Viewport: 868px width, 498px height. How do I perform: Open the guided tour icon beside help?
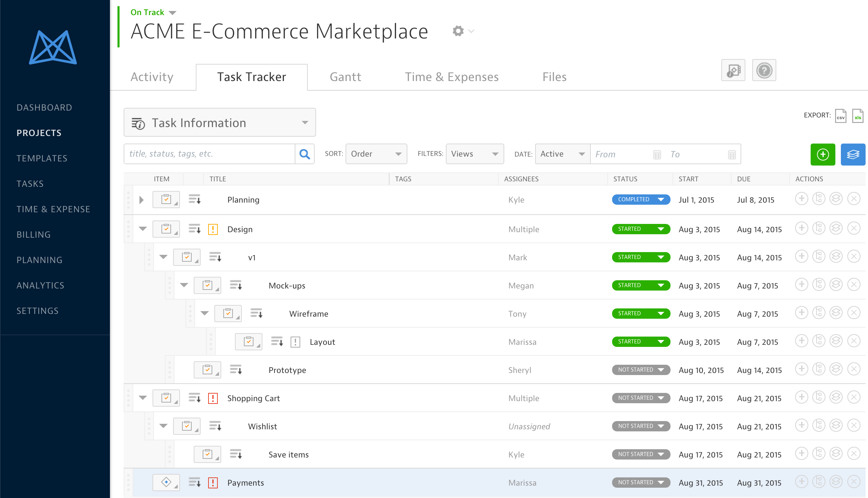[x=733, y=70]
